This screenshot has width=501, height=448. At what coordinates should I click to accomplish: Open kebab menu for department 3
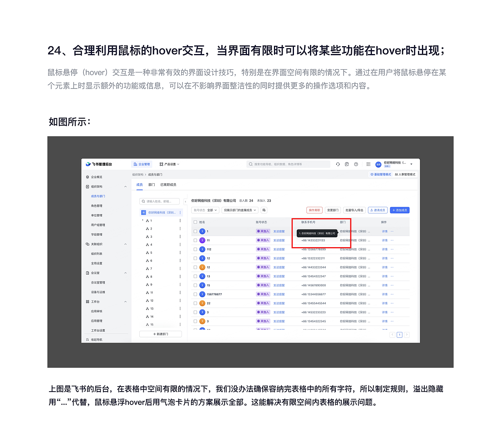pyautogui.click(x=180, y=237)
